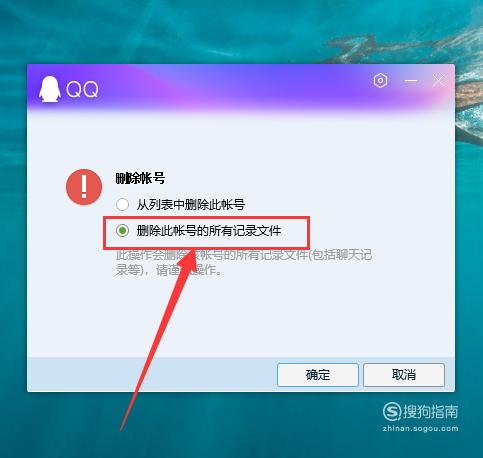The image size is (483, 458).
Task: Click the light blue footer bar beside 确定
Action: tap(150, 375)
